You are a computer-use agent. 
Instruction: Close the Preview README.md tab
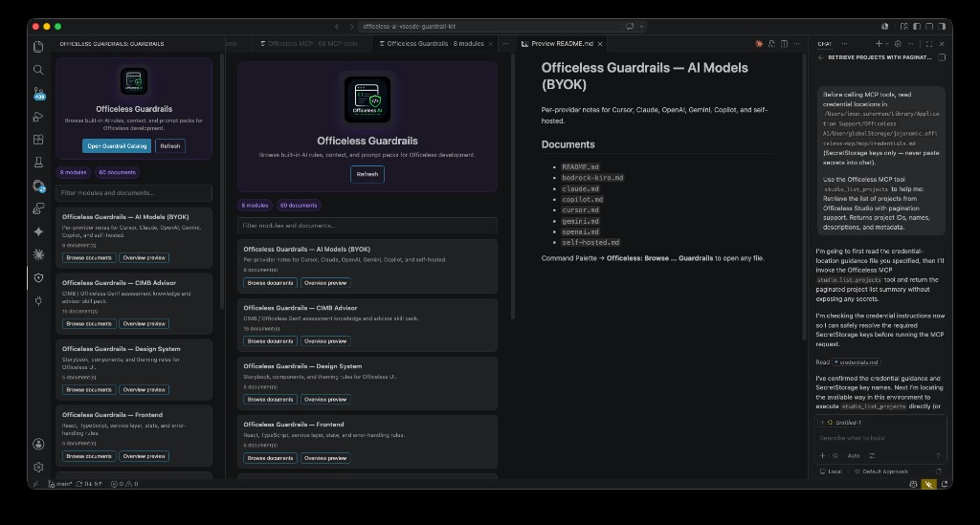coord(600,44)
